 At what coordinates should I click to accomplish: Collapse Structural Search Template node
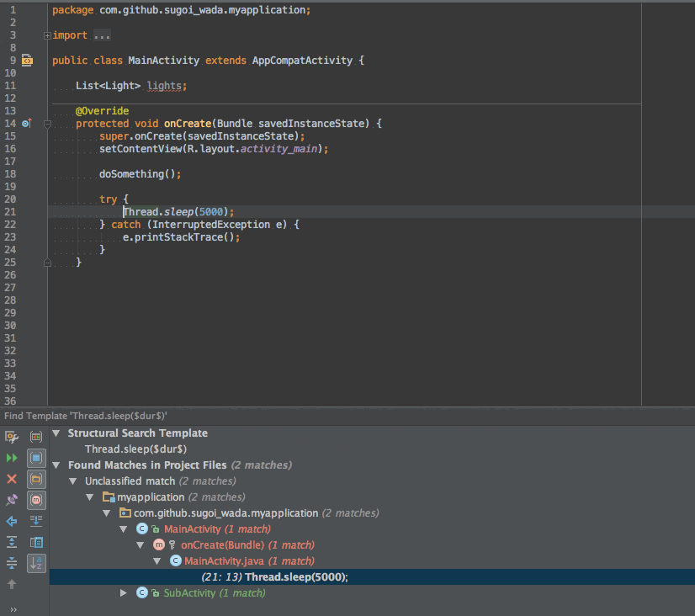(x=56, y=433)
